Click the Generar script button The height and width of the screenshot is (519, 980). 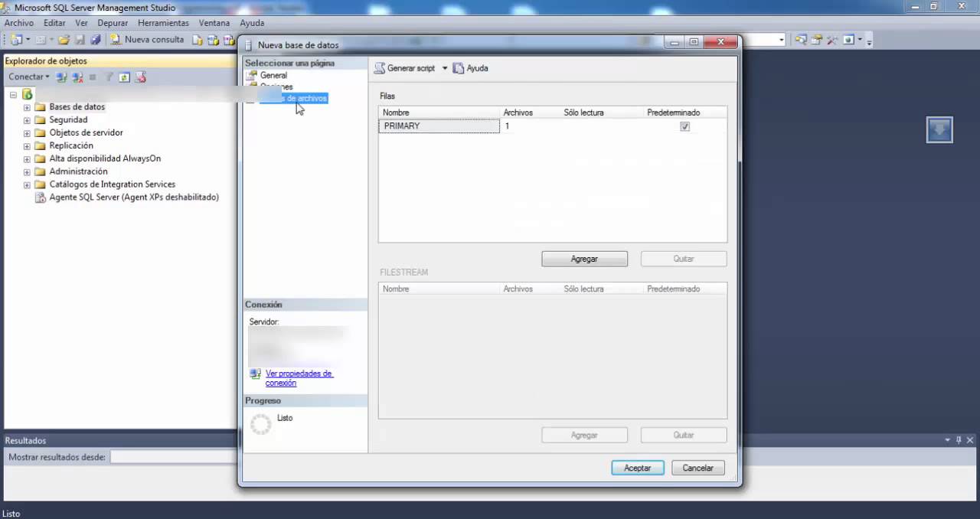404,68
